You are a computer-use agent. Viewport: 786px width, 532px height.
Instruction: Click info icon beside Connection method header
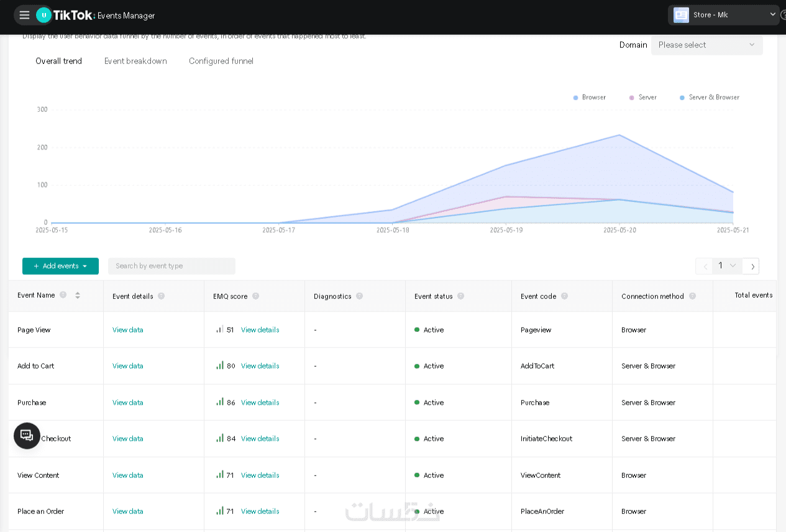[692, 296]
